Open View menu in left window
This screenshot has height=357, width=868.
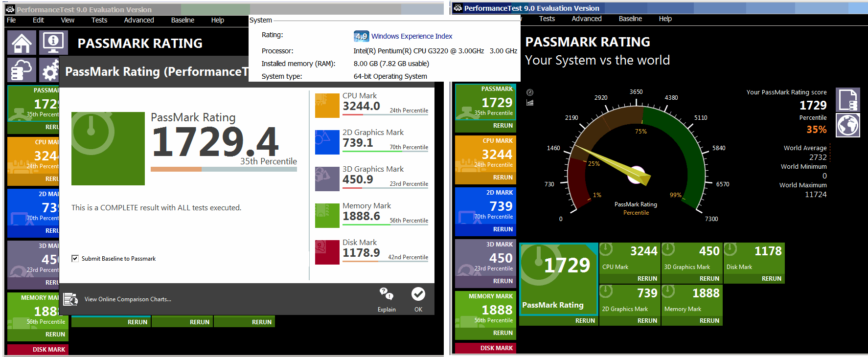pyautogui.click(x=68, y=20)
